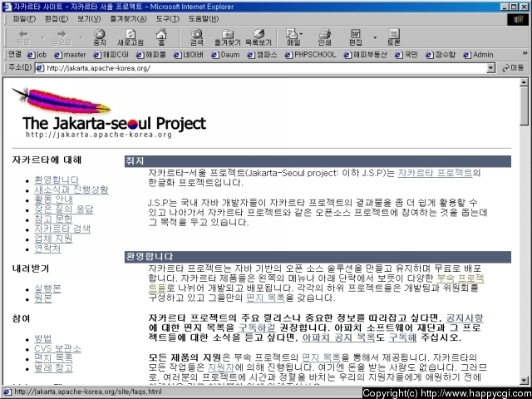Open the 편집(E) menu
This screenshot has height=399, width=532.
(x=57, y=19)
